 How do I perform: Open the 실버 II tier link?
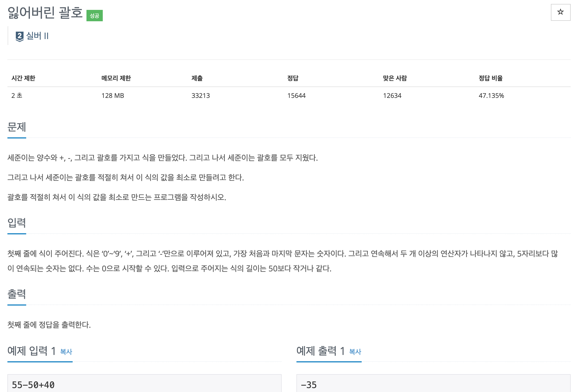tap(37, 36)
